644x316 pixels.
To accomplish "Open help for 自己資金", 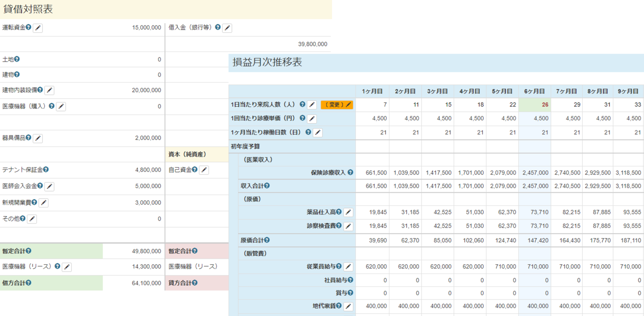I will 195,169.
